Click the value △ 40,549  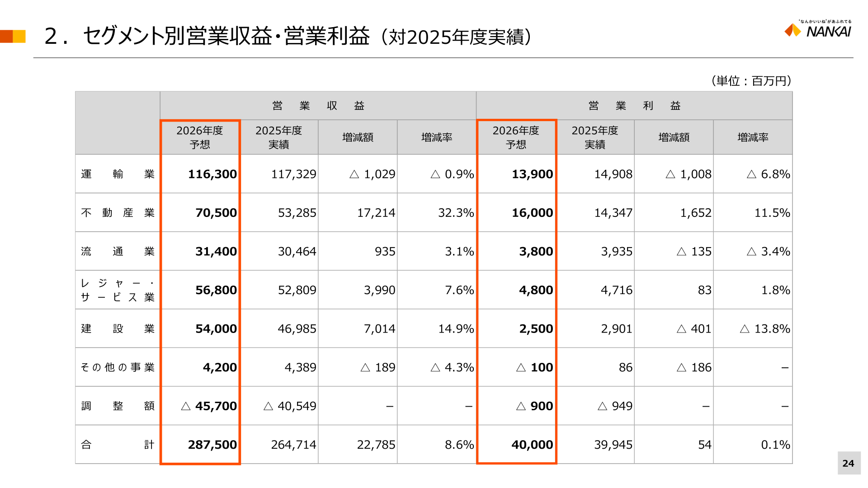click(x=290, y=406)
